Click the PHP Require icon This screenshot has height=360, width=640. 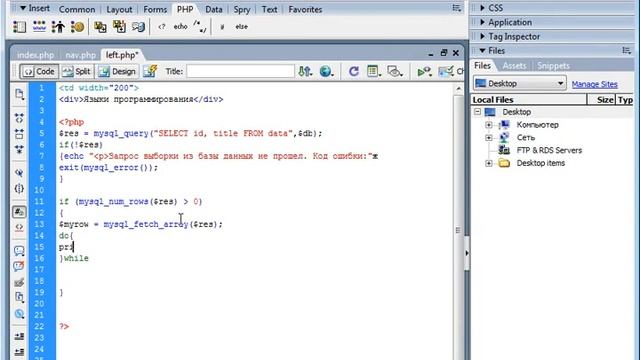tap(119, 27)
